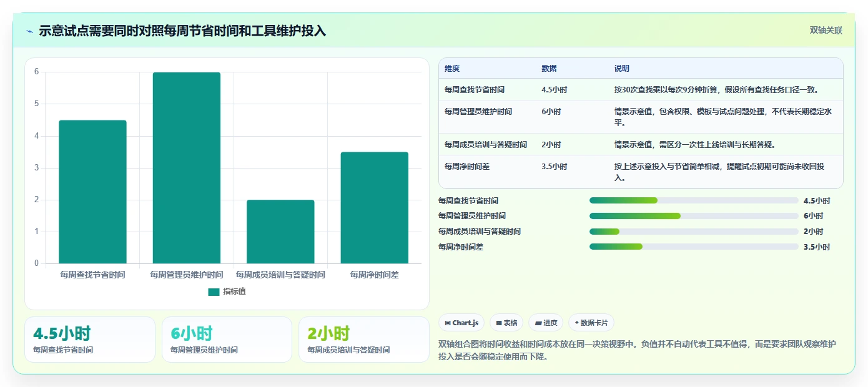Image resolution: width=868 pixels, height=387 pixels.
Task: Click table cell 每周成员培训与答疑时间
Action: pyautogui.click(x=486, y=145)
